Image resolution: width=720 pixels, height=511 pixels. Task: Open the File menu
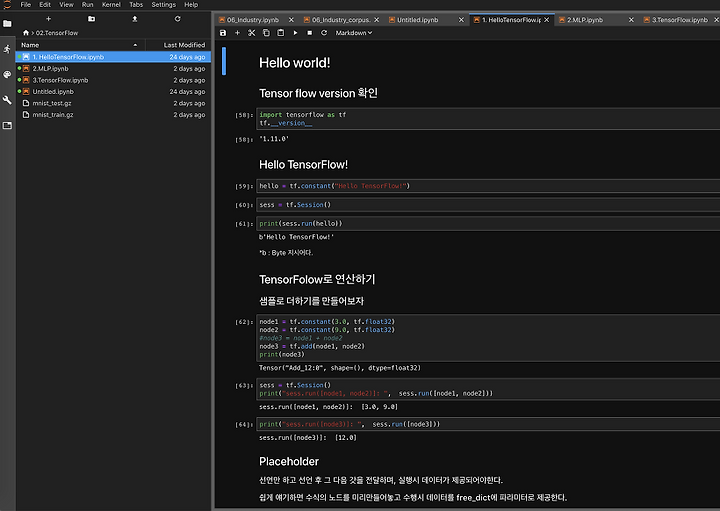click(x=26, y=5)
